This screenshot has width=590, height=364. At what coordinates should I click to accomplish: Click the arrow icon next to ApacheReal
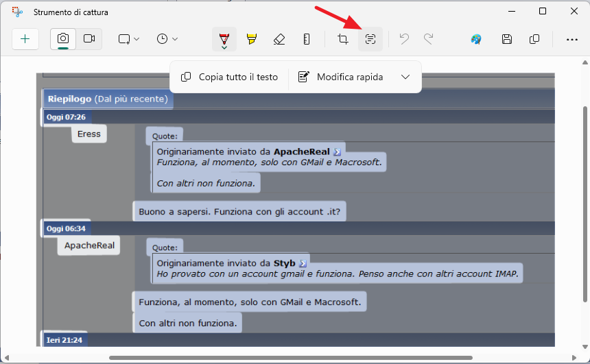click(x=337, y=152)
